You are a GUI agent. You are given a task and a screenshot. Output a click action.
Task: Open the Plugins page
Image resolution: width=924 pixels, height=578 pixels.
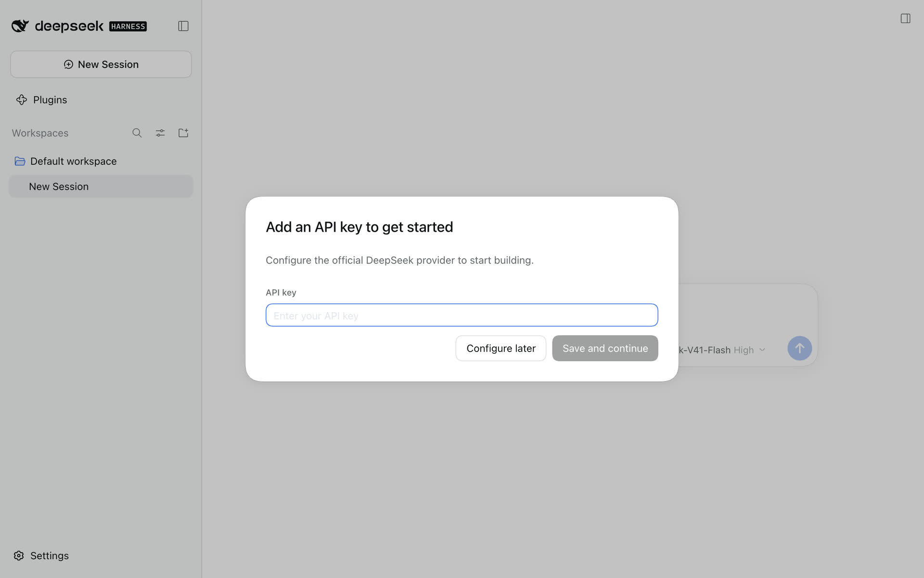41,100
